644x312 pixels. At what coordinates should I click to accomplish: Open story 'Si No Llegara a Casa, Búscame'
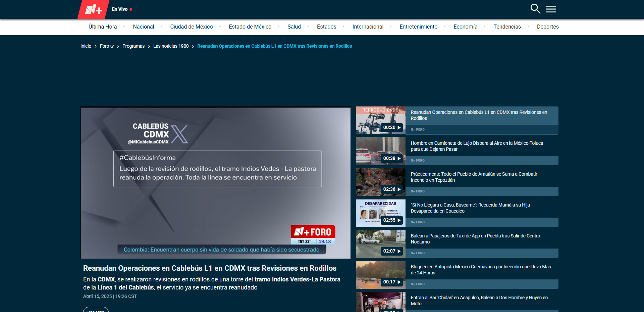pos(470,208)
